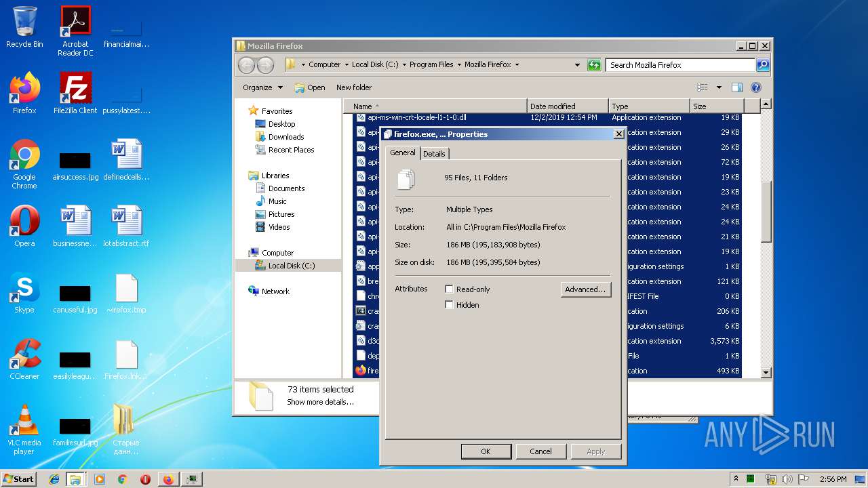868x488 pixels.
Task: Click New folder in the toolbar
Action: click(x=354, y=87)
